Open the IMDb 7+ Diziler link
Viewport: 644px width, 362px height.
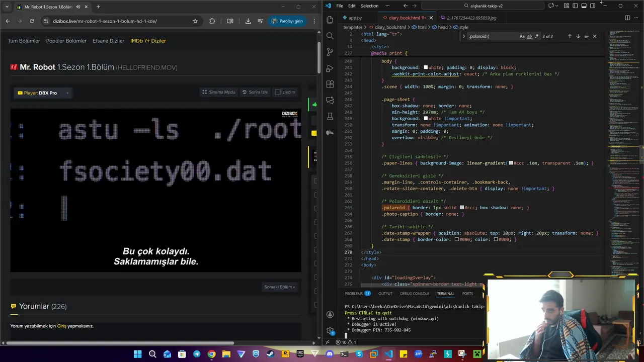(x=148, y=41)
